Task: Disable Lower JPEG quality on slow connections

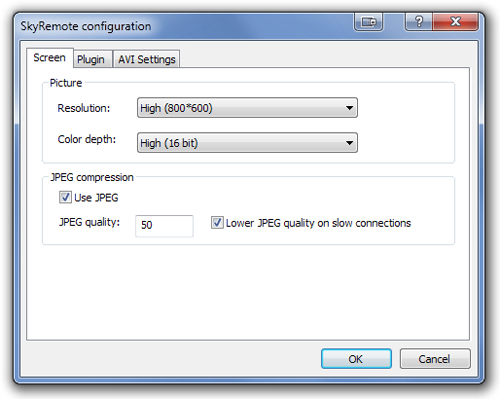Action: [x=217, y=223]
